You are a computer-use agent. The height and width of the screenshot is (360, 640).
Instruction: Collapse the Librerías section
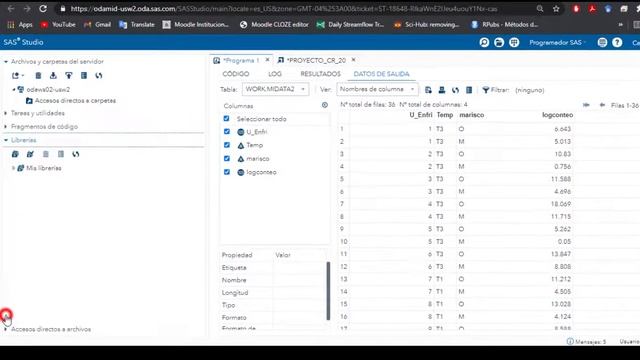pyautogui.click(x=6, y=140)
